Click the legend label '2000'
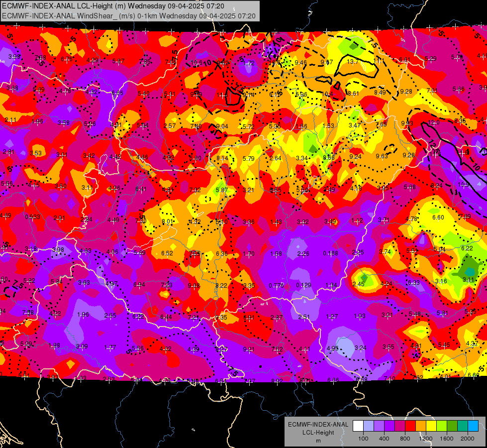487x448 pixels. pyautogui.click(x=468, y=439)
